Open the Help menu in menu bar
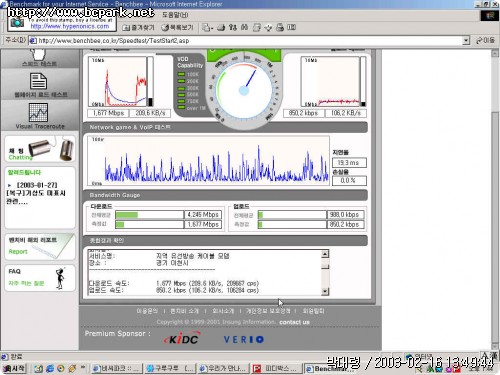The width and height of the screenshot is (500, 375). (x=175, y=15)
